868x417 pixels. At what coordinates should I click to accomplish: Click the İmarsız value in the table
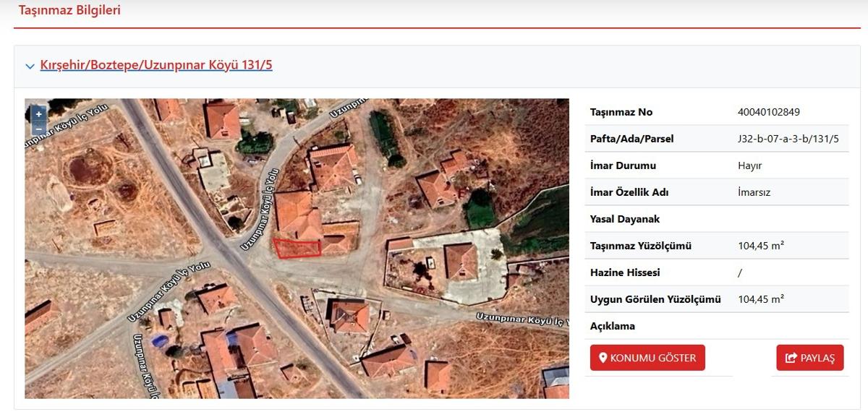[x=753, y=192]
